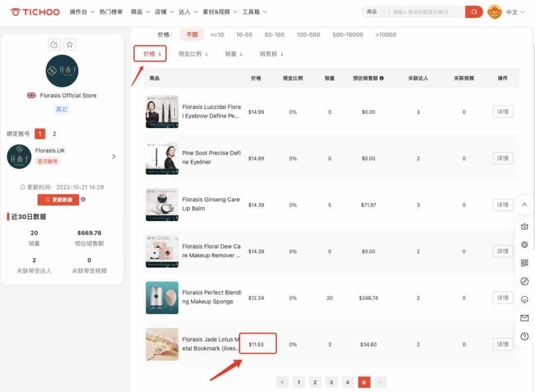The width and height of the screenshot is (535, 392).
Task: Expand the 工具箱 menu
Action: tap(255, 12)
